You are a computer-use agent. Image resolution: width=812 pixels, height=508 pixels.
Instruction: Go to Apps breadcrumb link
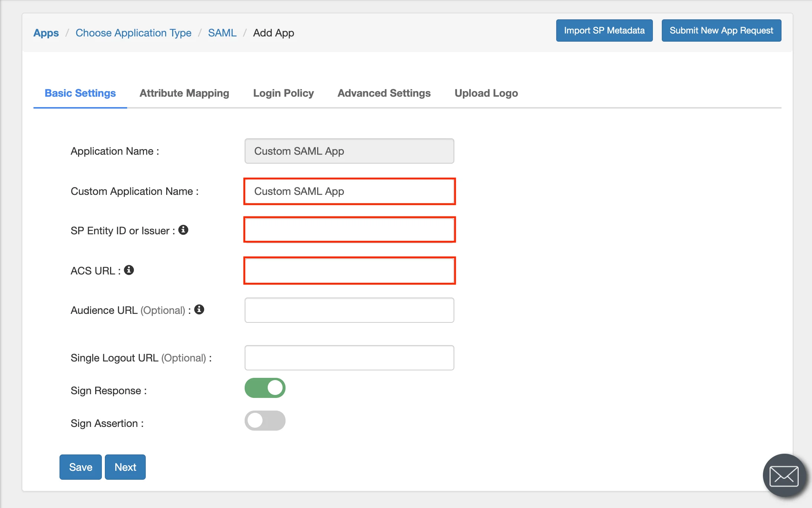pos(46,33)
